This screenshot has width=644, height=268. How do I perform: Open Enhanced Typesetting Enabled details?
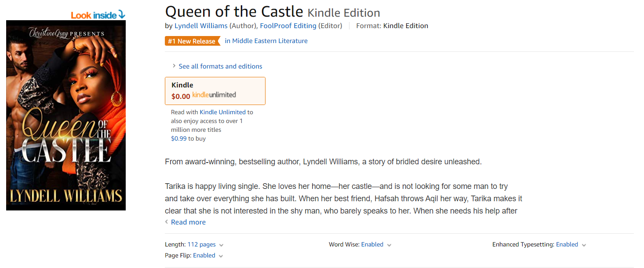(x=567, y=245)
